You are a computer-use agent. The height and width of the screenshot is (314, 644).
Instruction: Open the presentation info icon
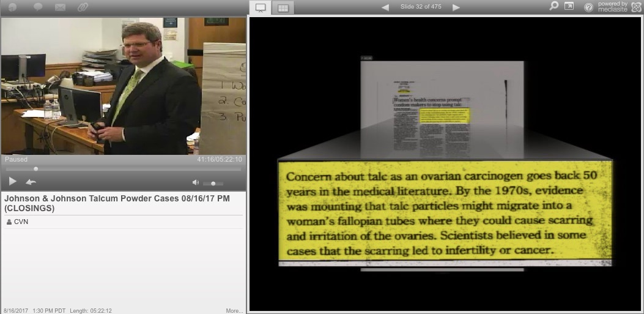[x=12, y=7]
